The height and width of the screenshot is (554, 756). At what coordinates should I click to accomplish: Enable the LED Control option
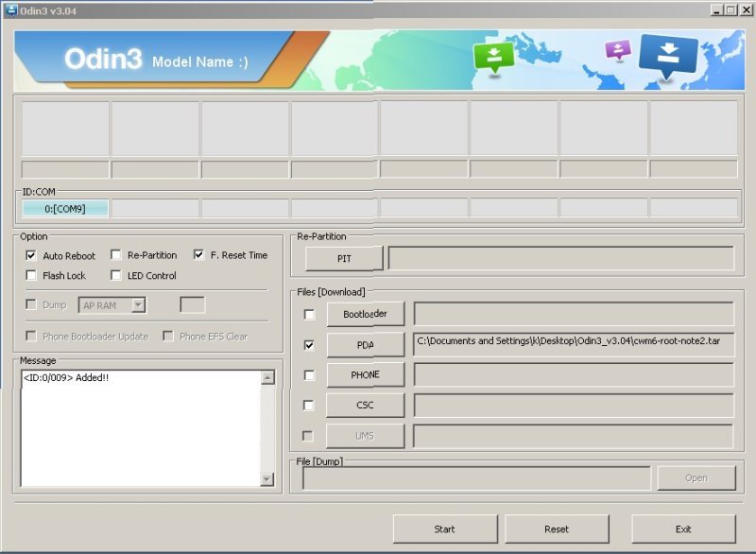pyautogui.click(x=115, y=275)
